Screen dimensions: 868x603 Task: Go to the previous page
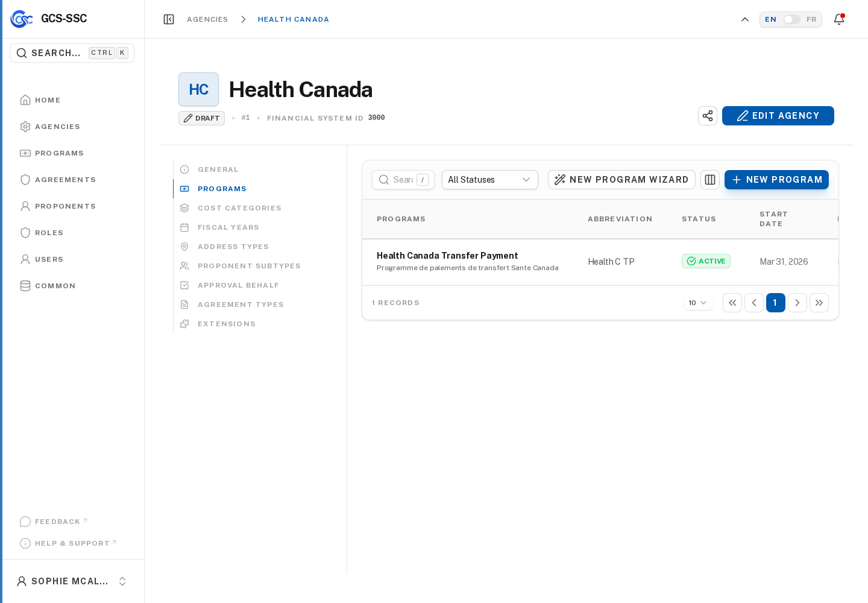754,303
